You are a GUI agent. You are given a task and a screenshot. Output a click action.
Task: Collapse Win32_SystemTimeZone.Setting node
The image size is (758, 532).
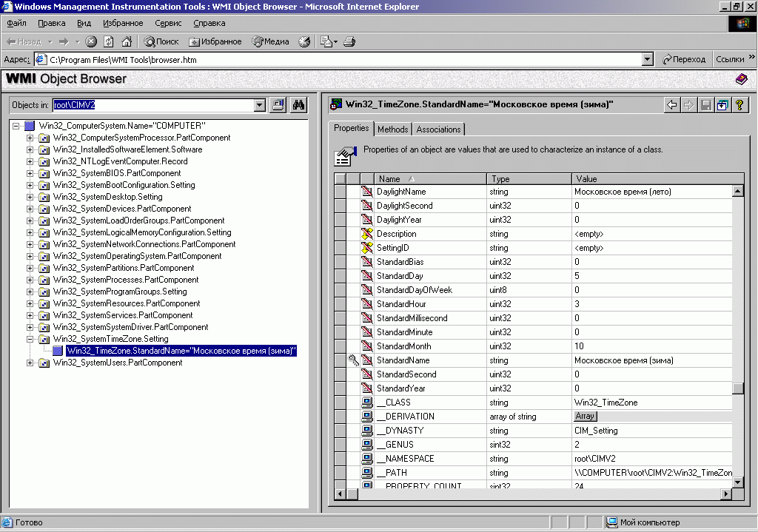pos(30,339)
